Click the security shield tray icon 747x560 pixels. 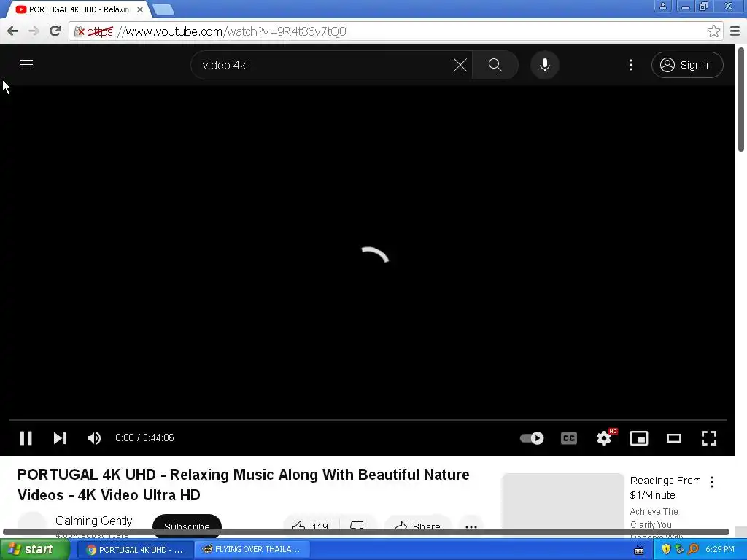click(x=666, y=550)
